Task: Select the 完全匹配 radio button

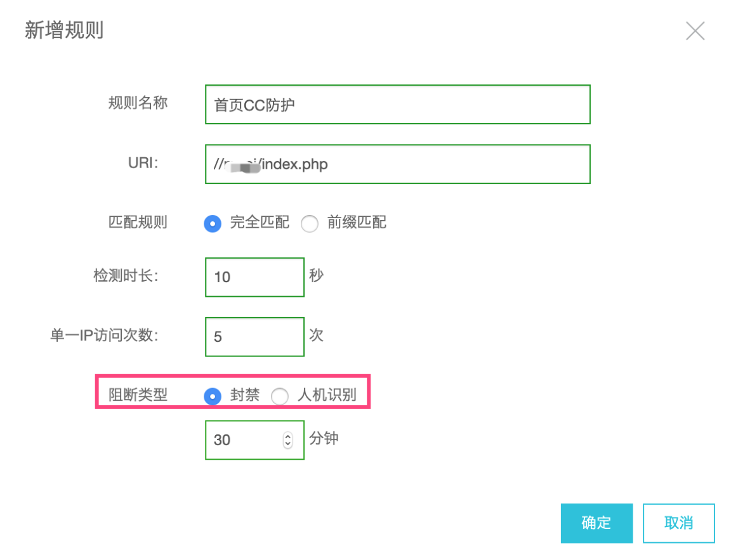Action: (x=213, y=223)
